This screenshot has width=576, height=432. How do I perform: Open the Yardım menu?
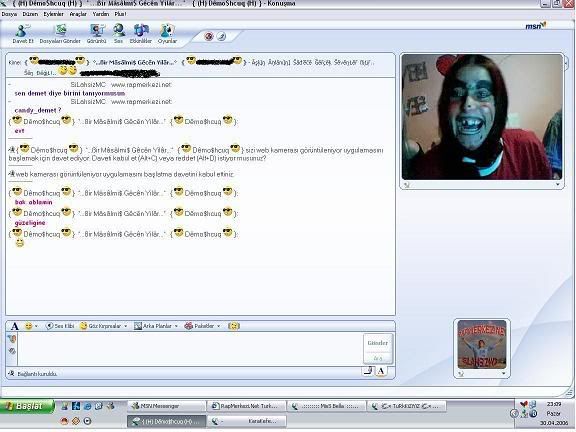pos(101,14)
